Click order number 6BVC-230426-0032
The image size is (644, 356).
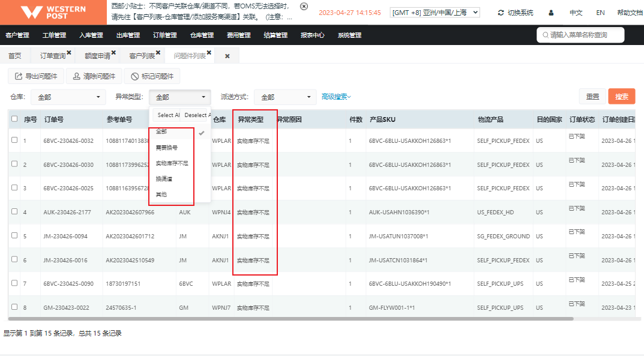(68, 141)
